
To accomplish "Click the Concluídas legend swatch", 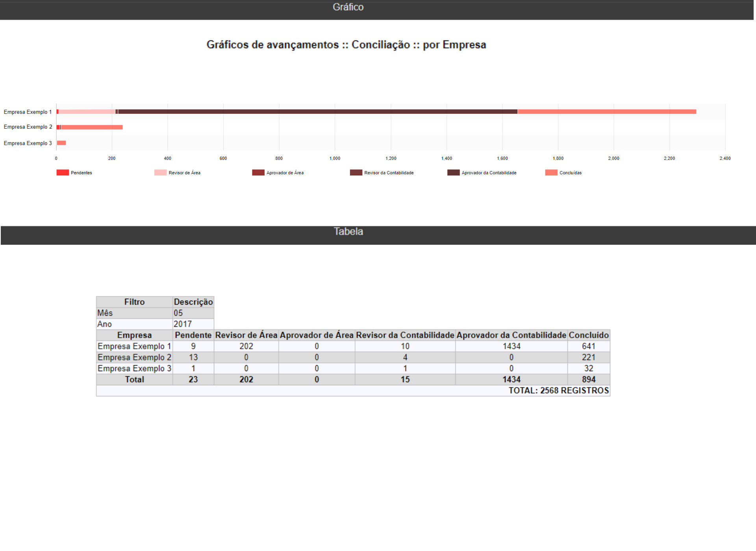I will point(551,173).
